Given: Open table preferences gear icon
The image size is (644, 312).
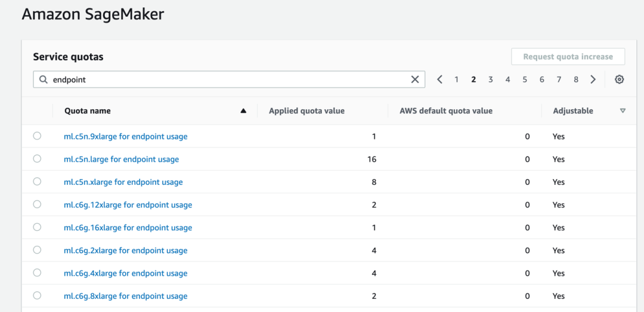Looking at the screenshot, I should [x=619, y=79].
